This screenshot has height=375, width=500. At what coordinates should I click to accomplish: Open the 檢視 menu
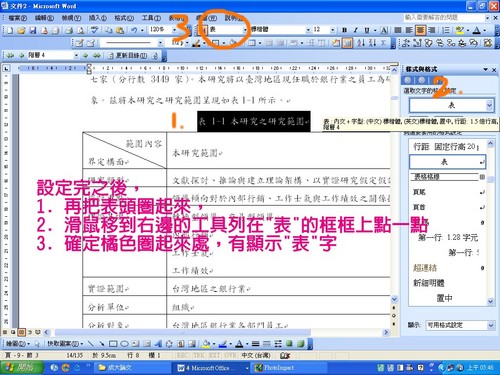pyautogui.click(x=71, y=18)
